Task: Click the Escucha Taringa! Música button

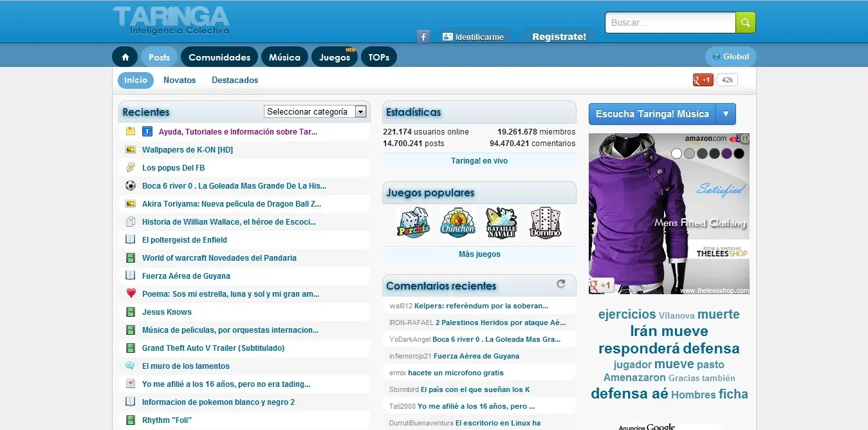Action: [x=652, y=114]
